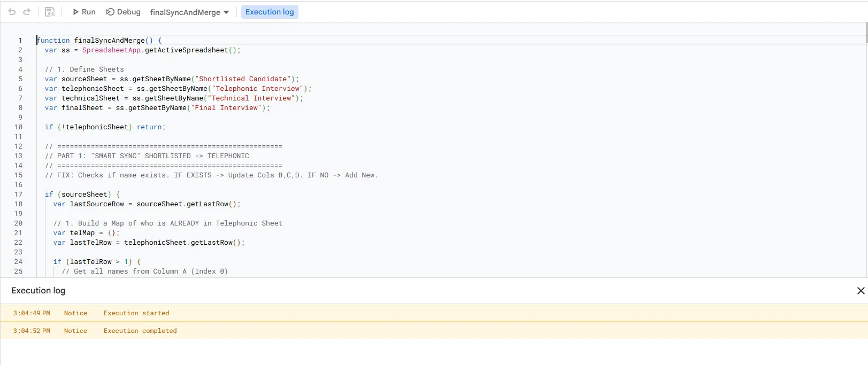Image resolution: width=868 pixels, height=365 pixels.
Task: Click 'Get all names from Column A' comment
Action: click(x=145, y=271)
